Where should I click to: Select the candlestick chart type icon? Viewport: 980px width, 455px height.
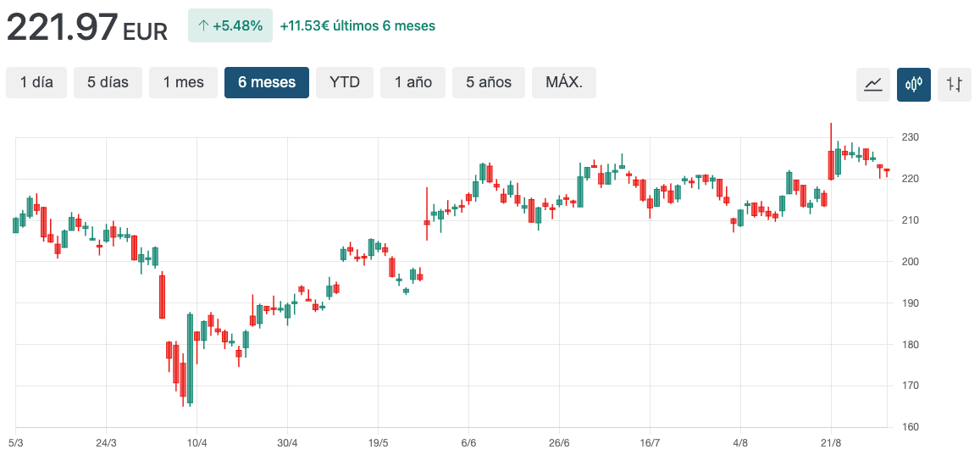914,84
